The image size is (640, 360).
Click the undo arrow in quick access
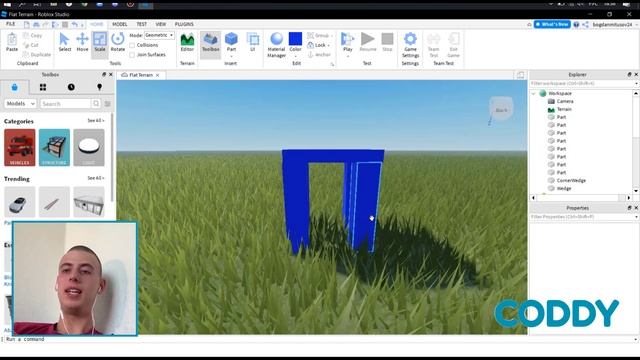point(75,24)
